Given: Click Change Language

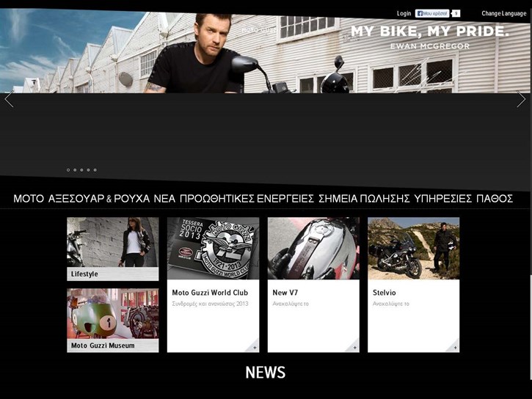Looking at the screenshot, I should [504, 13].
